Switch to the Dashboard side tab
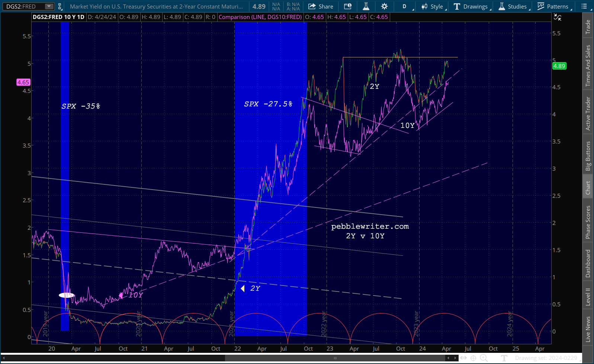594x364 pixels. point(588,263)
